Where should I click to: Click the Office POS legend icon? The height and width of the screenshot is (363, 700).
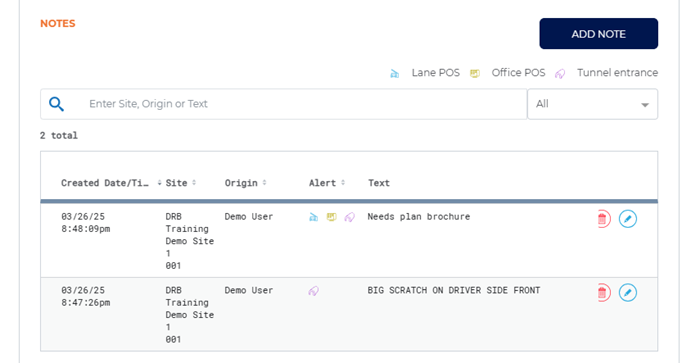point(475,74)
